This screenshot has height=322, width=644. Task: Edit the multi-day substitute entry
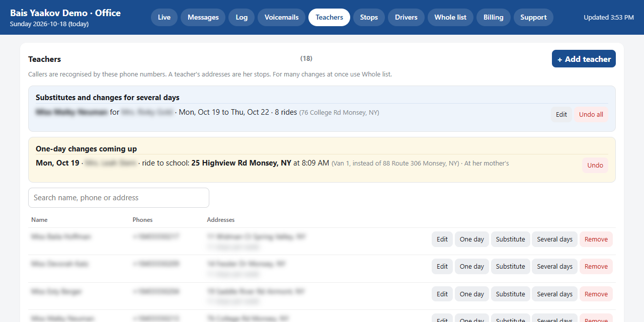[561, 114]
